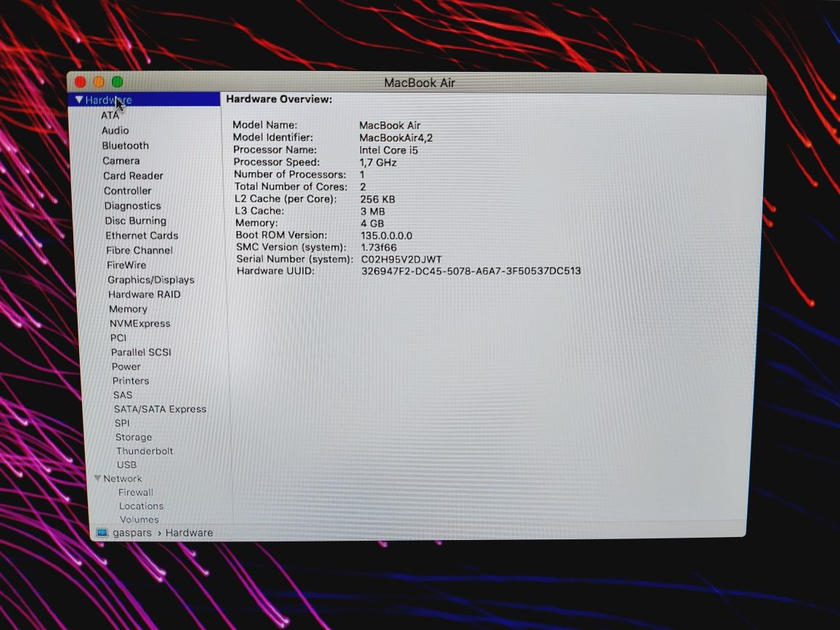Click the 1,7 GHz processor speed
This screenshot has height=630, width=840.
(x=378, y=162)
